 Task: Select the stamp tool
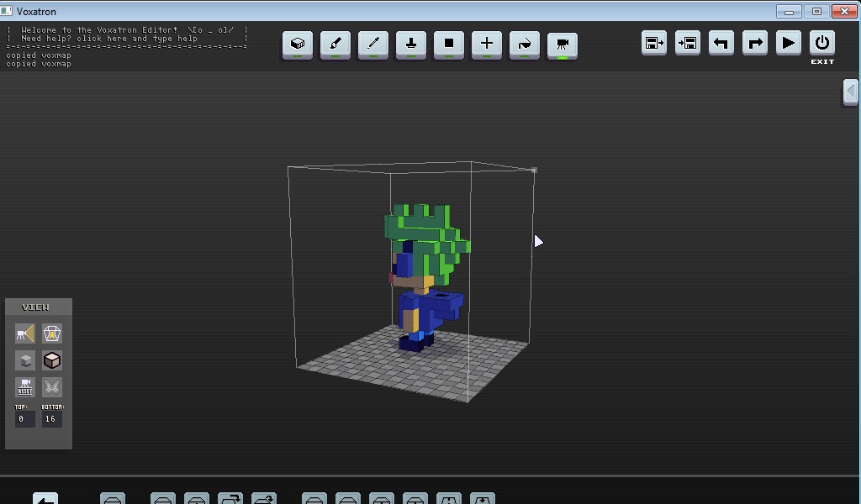pos(411,44)
